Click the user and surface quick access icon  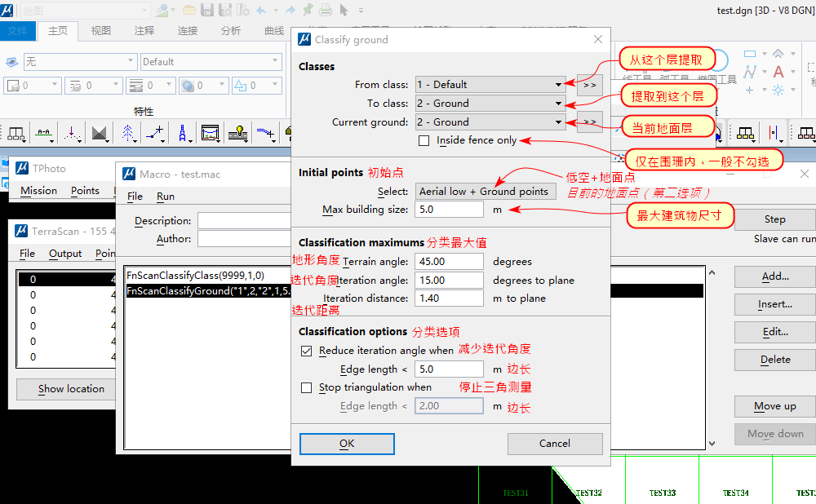coord(163,9)
